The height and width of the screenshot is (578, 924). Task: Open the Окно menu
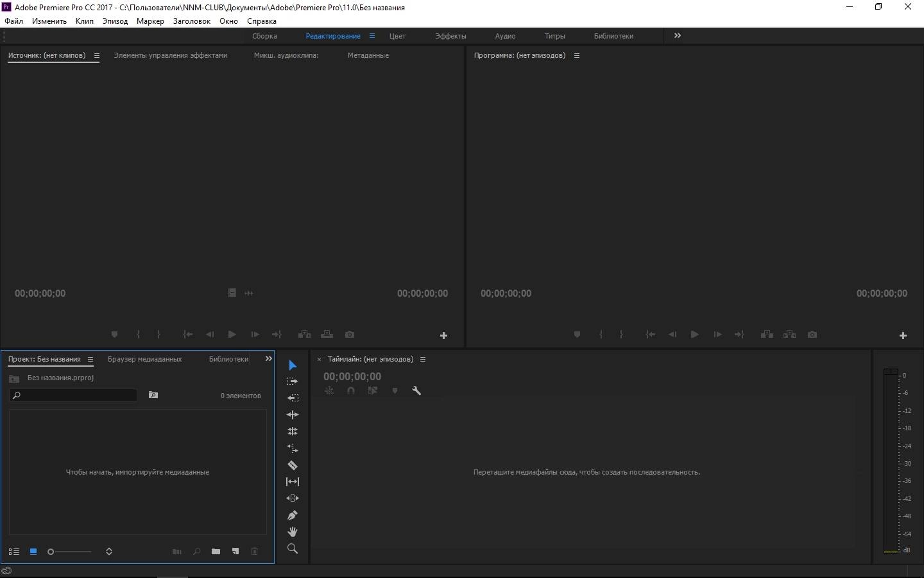228,21
